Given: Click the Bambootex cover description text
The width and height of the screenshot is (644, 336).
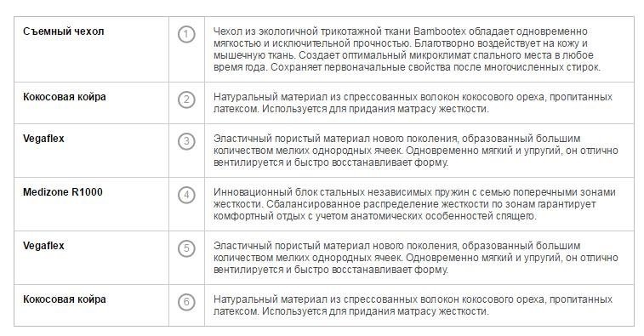Looking at the screenshot, I should click(x=407, y=49).
